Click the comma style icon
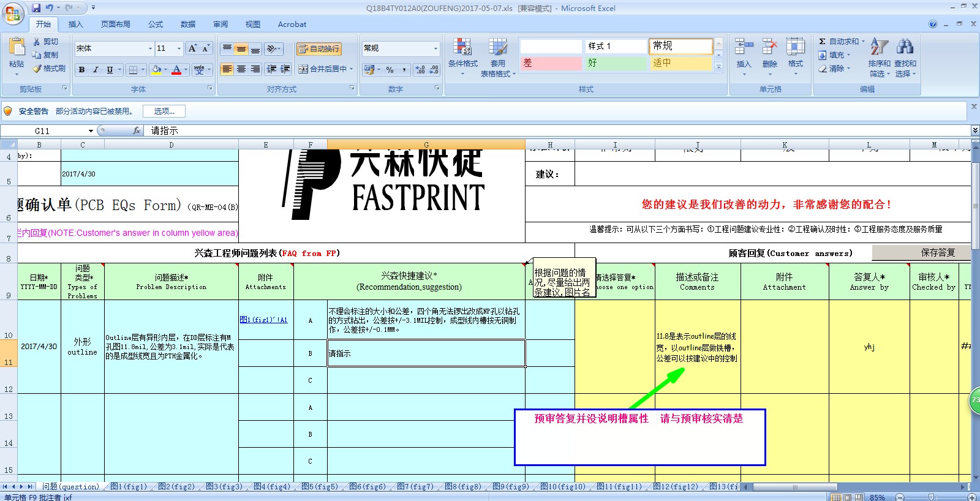Screen dimensions: 980x501 (x=404, y=70)
